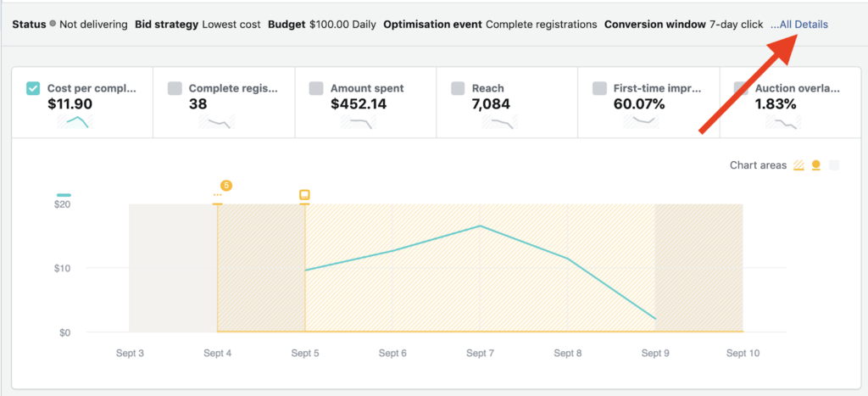Image resolution: width=868 pixels, height=396 pixels.
Task: Click the Cost per complete sparkline icon
Action: point(73,123)
